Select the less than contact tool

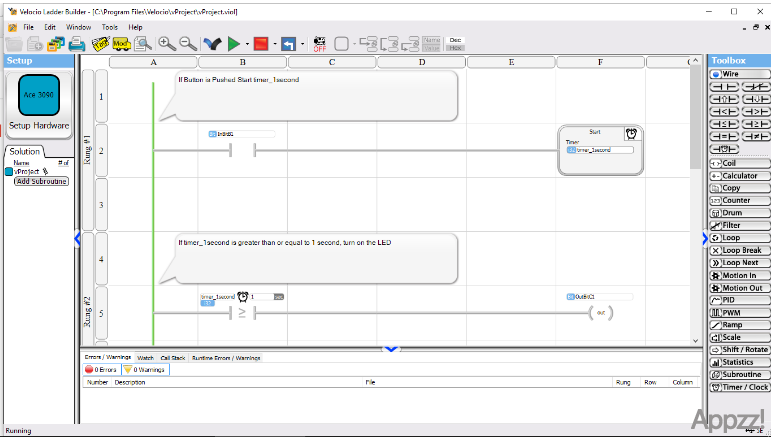click(x=724, y=111)
